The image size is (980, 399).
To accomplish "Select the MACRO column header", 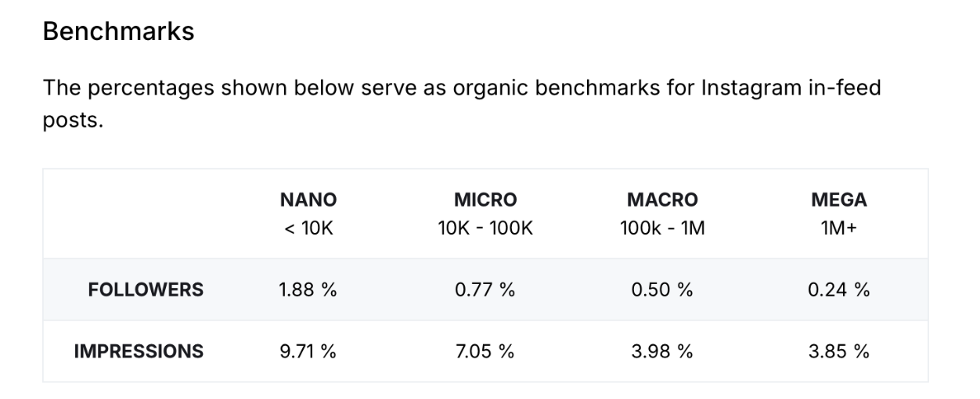I will click(x=662, y=199).
